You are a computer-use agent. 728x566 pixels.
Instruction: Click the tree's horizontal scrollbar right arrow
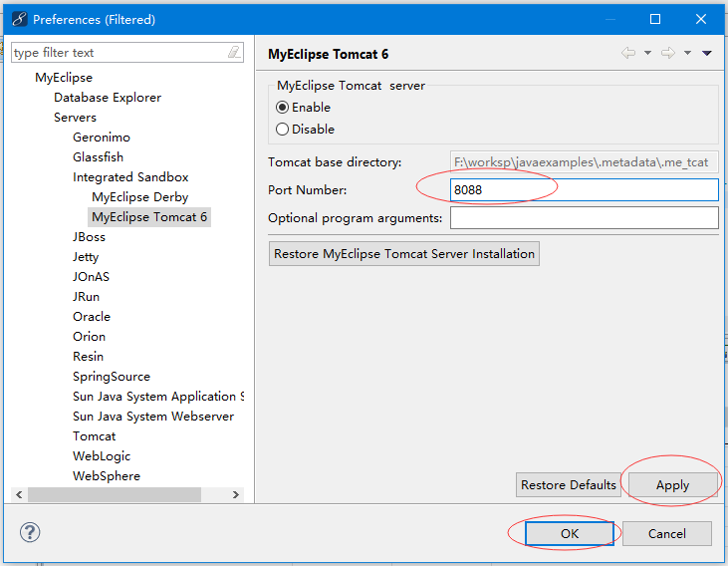pyautogui.click(x=236, y=494)
